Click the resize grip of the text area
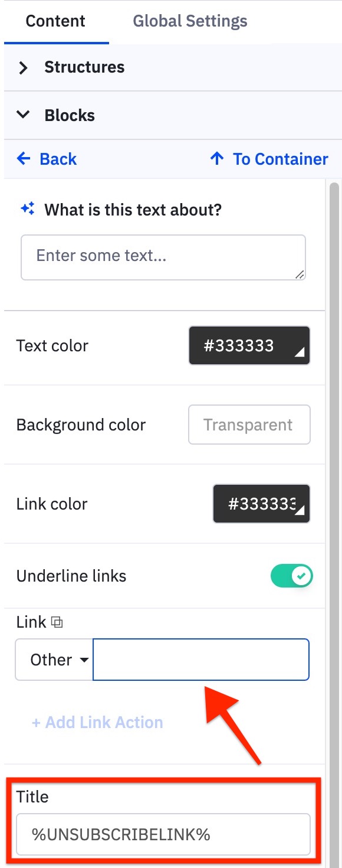 tap(300, 273)
